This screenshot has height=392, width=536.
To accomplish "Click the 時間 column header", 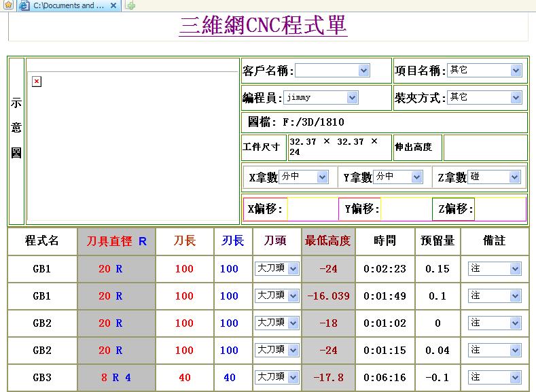I will click(385, 241).
